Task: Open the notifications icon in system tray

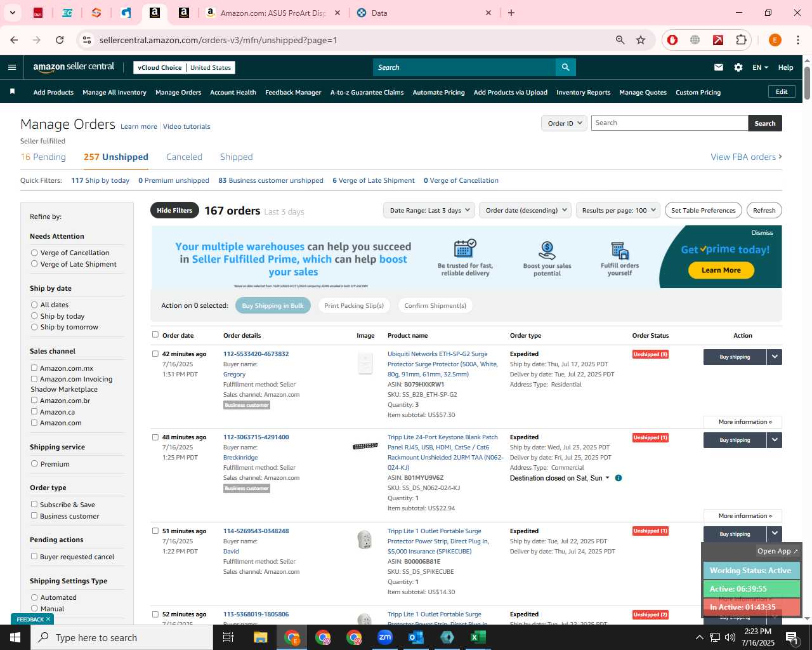Action: tap(792, 637)
